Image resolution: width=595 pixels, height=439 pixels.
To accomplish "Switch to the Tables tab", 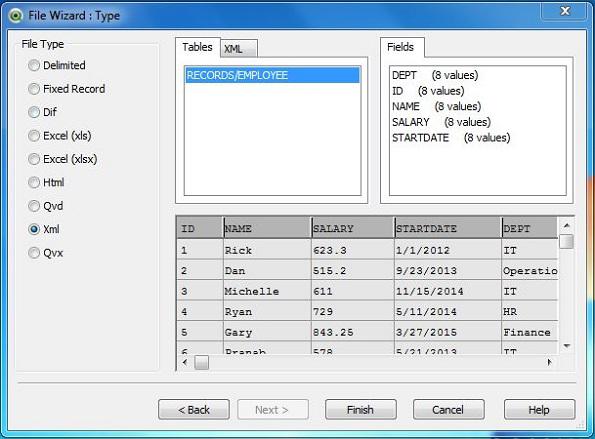I will tap(197, 47).
